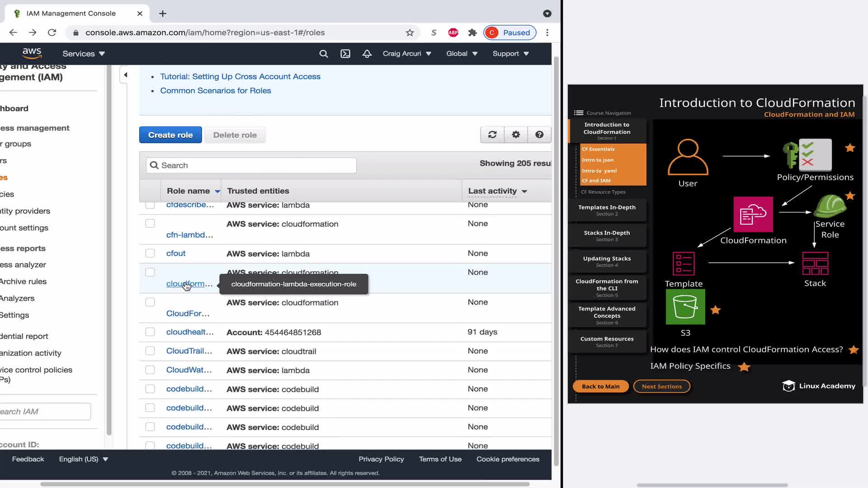Open the Craig Arcuri account dropdown
Viewport: 868px width, 488px height.
pos(407,54)
